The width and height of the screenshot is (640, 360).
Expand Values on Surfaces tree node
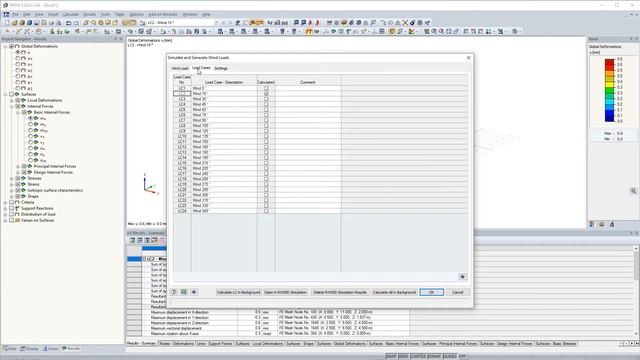click(x=5, y=220)
